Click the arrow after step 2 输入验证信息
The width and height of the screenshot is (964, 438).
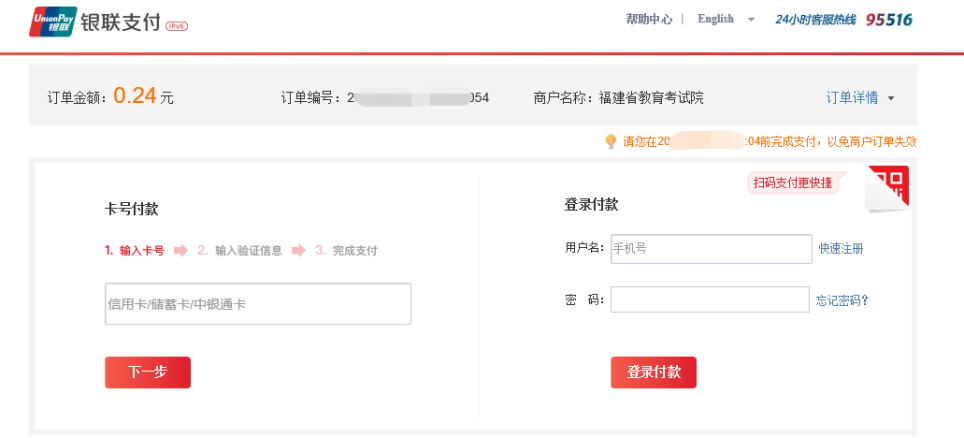298,251
